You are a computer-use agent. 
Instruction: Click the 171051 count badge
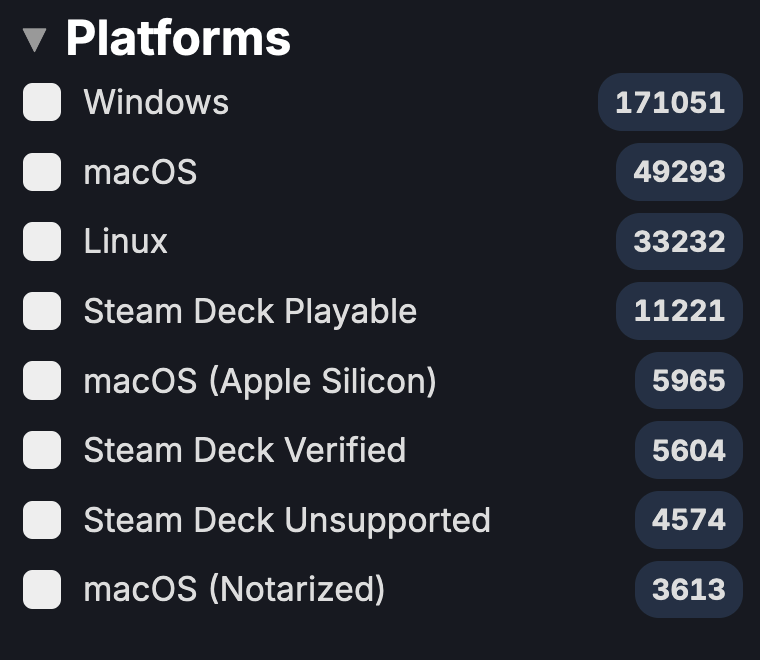(x=670, y=102)
